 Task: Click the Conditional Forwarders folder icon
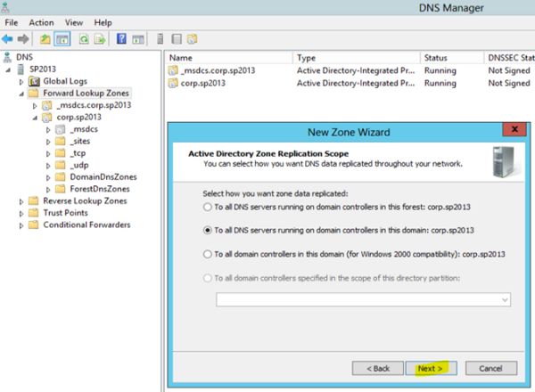point(34,225)
